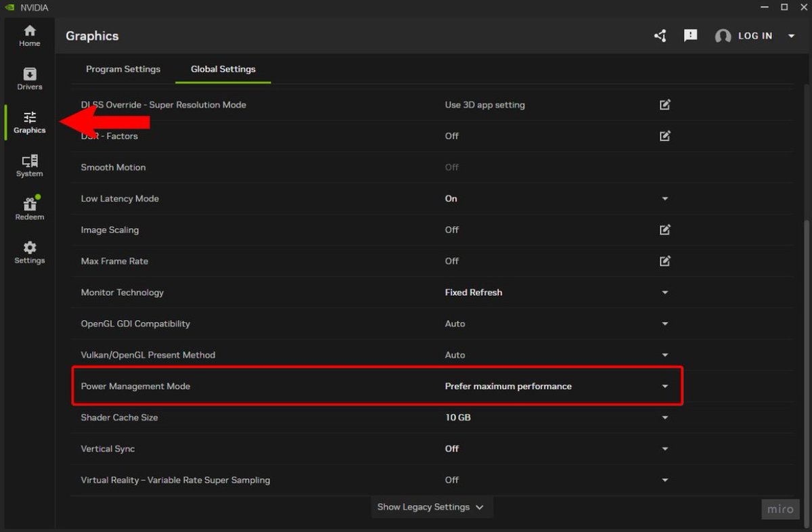Maximize the NVIDIA window
Image resolution: width=812 pixels, height=532 pixels.
(x=784, y=7)
